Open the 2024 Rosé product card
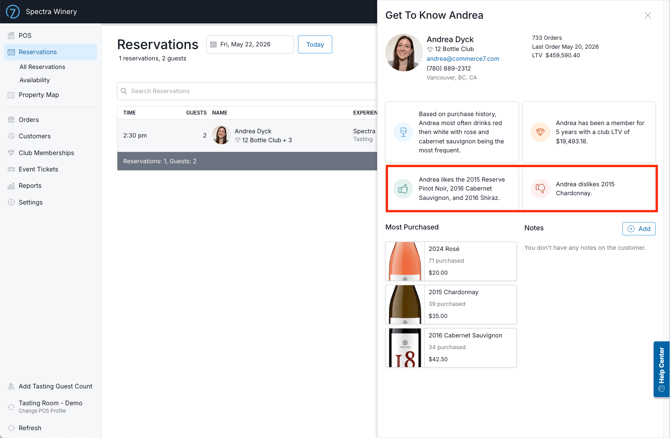The width and height of the screenshot is (670, 438). 451,261
